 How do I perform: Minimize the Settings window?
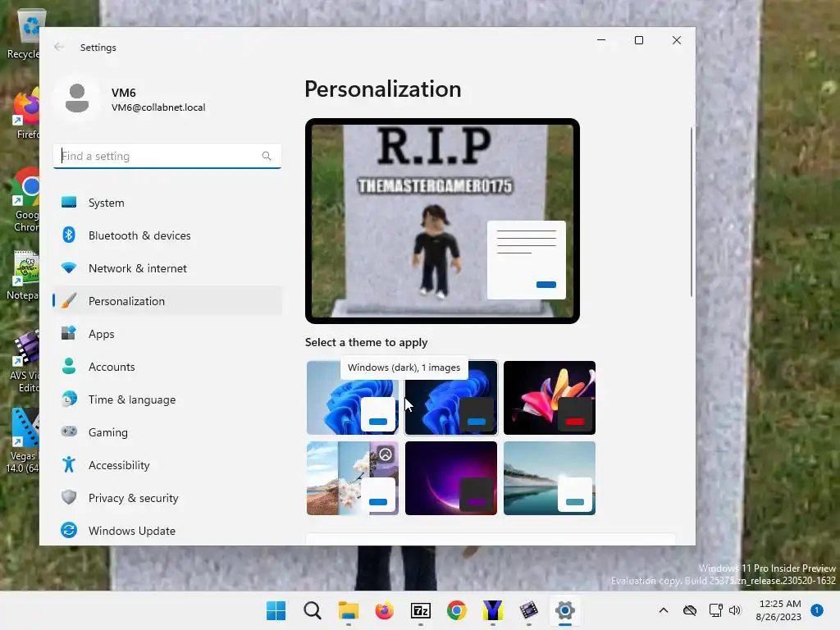point(601,40)
